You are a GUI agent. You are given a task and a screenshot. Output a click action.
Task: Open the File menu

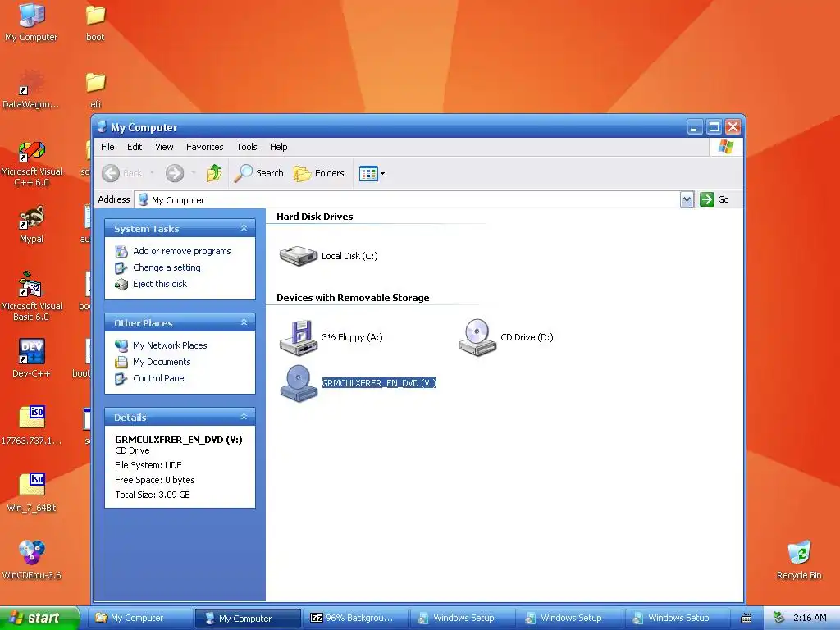[x=107, y=147]
